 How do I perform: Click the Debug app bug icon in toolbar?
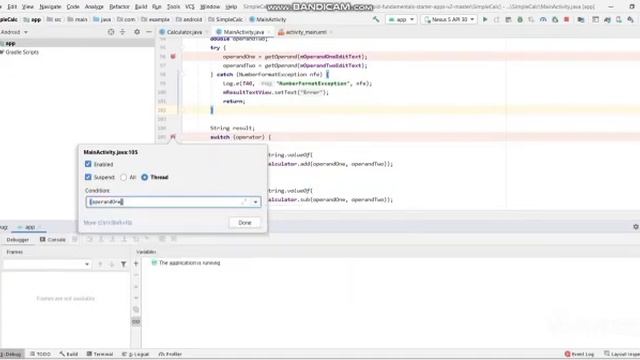click(x=520, y=19)
